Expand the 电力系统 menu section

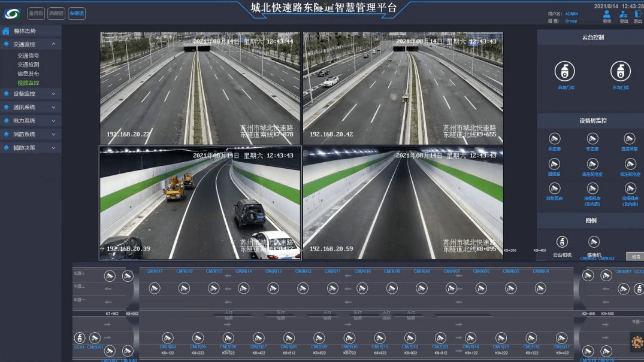point(53,121)
